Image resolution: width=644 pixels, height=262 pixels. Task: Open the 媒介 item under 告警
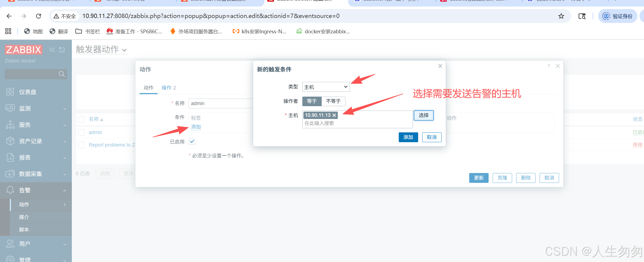click(23, 217)
